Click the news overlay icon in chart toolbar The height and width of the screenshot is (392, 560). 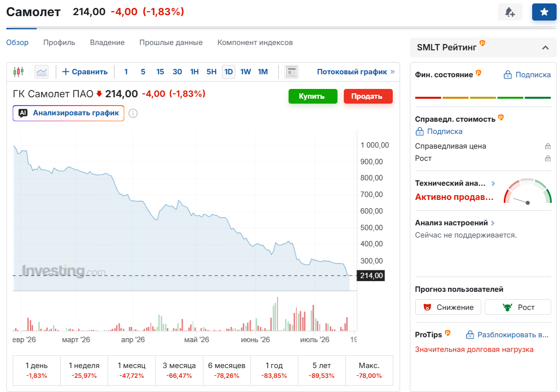291,72
